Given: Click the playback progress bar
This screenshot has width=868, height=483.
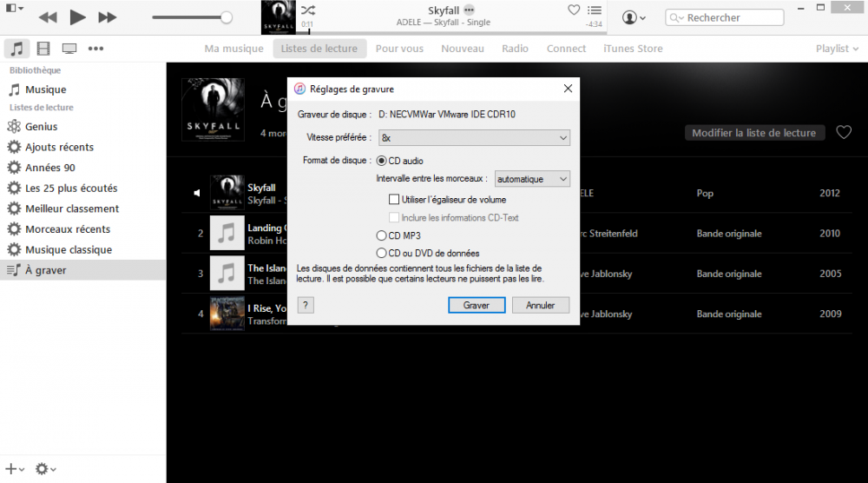Looking at the screenshot, I should click(x=451, y=33).
